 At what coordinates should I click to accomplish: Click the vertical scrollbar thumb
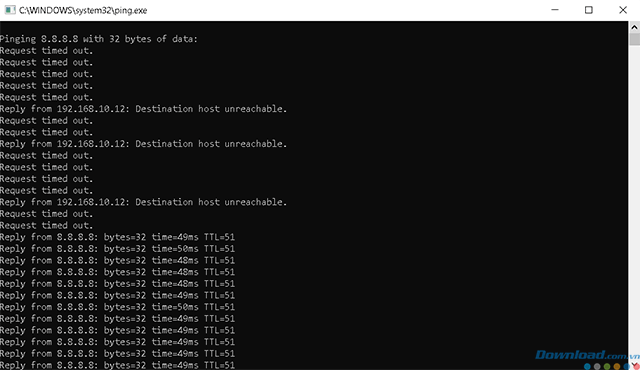pyautogui.click(x=634, y=40)
